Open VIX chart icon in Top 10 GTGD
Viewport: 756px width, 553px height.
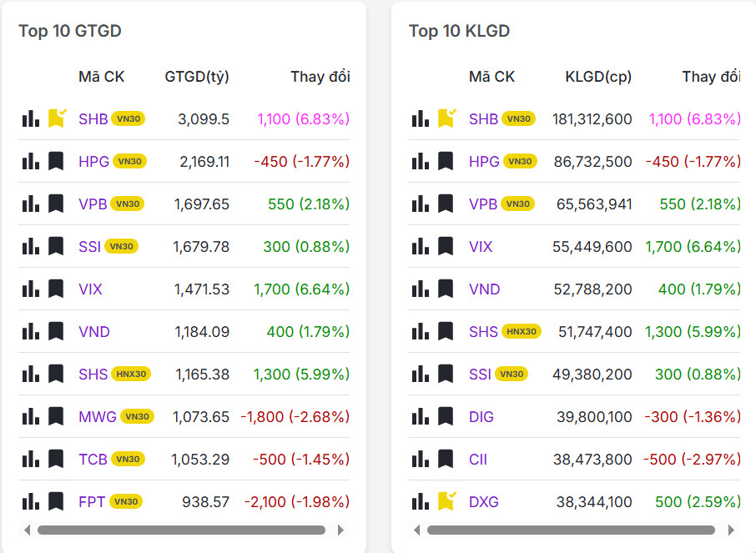coord(31,289)
